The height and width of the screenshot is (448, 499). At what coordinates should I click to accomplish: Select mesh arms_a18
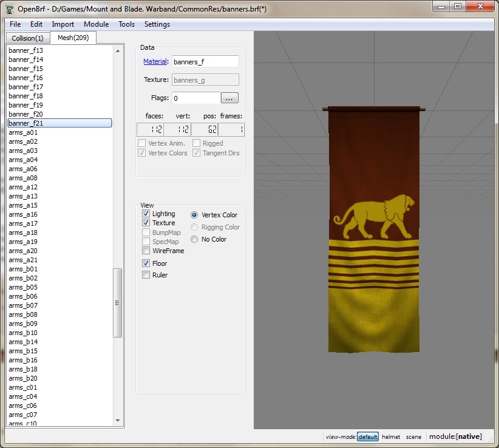(x=60, y=232)
